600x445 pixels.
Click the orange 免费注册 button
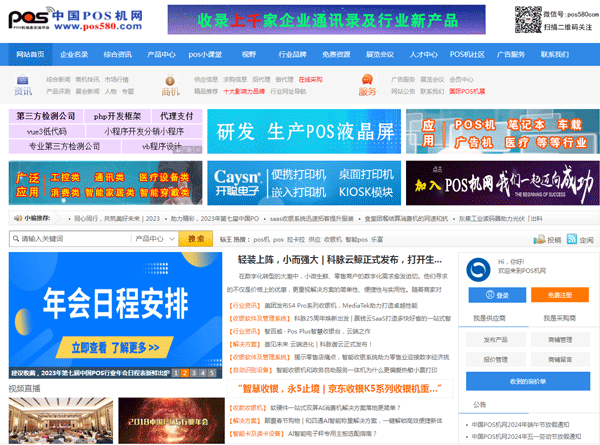click(560, 295)
